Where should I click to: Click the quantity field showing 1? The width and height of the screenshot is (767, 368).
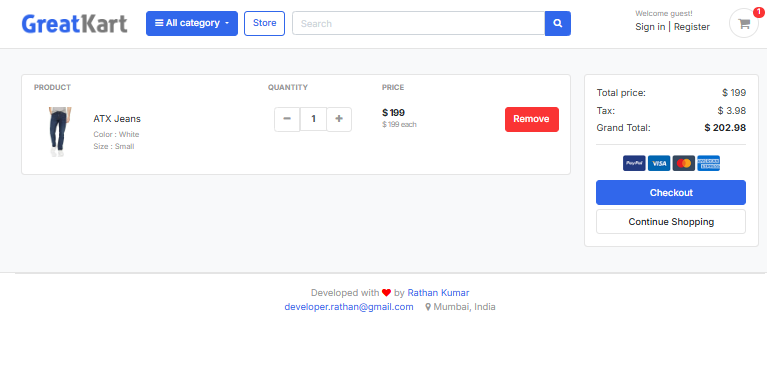tap(313, 119)
